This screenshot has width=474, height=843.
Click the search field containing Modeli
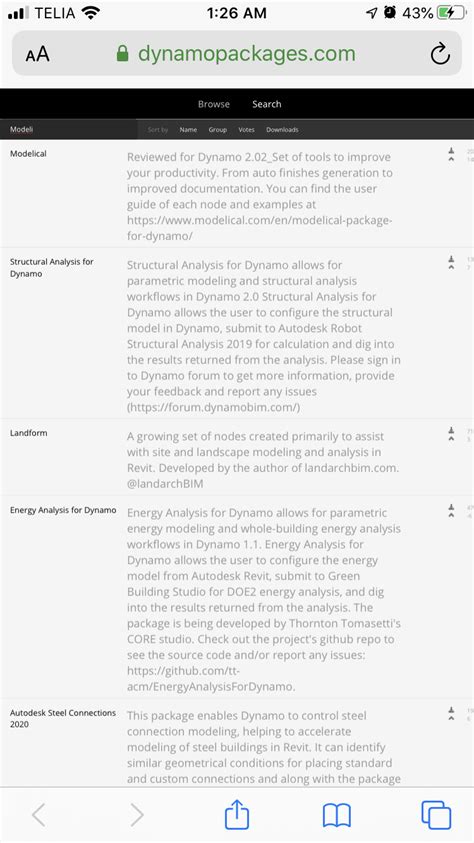(69, 130)
